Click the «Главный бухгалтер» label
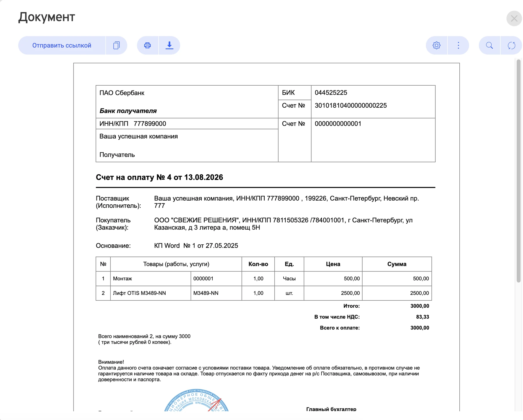Screen dimensions: 523x420 coord(331,409)
